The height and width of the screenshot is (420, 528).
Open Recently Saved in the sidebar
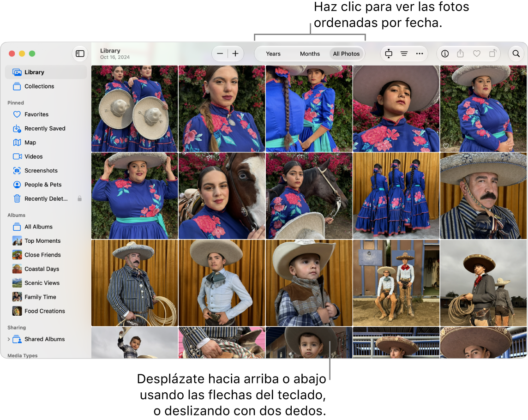click(46, 128)
